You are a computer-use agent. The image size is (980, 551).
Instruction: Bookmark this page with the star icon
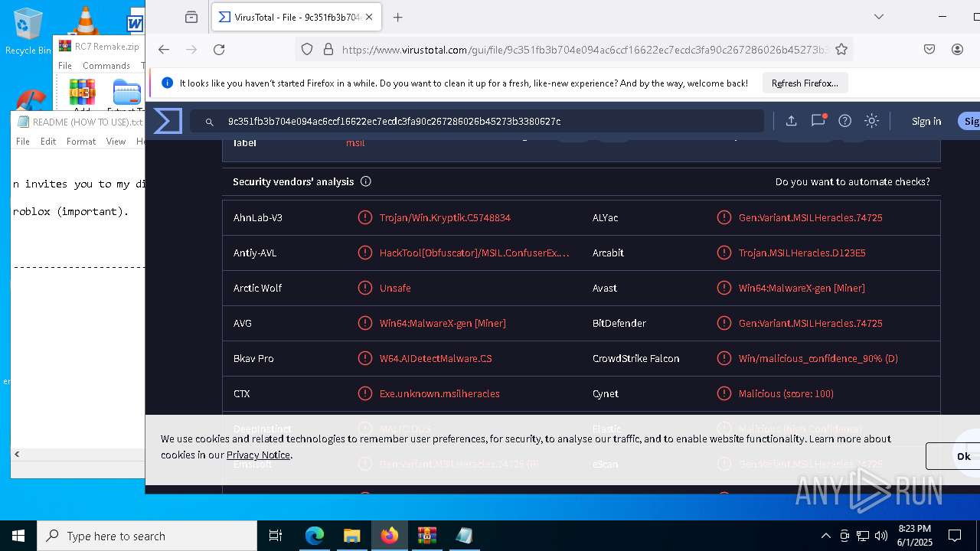(x=841, y=49)
